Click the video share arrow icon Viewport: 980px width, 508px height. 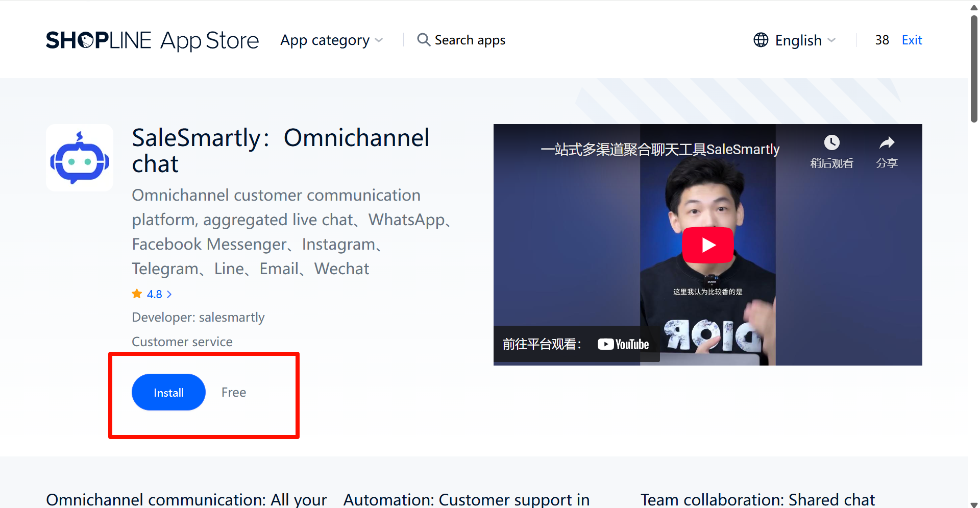click(x=887, y=143)
